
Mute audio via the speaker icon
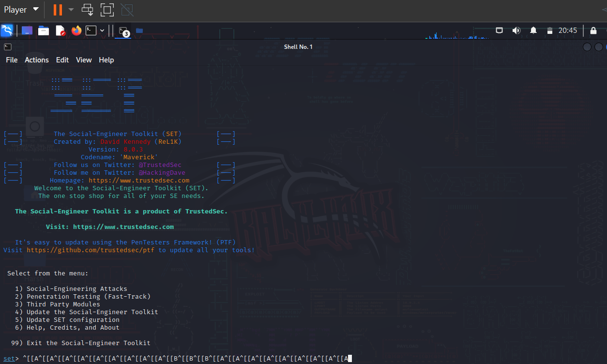pos(516,30)
